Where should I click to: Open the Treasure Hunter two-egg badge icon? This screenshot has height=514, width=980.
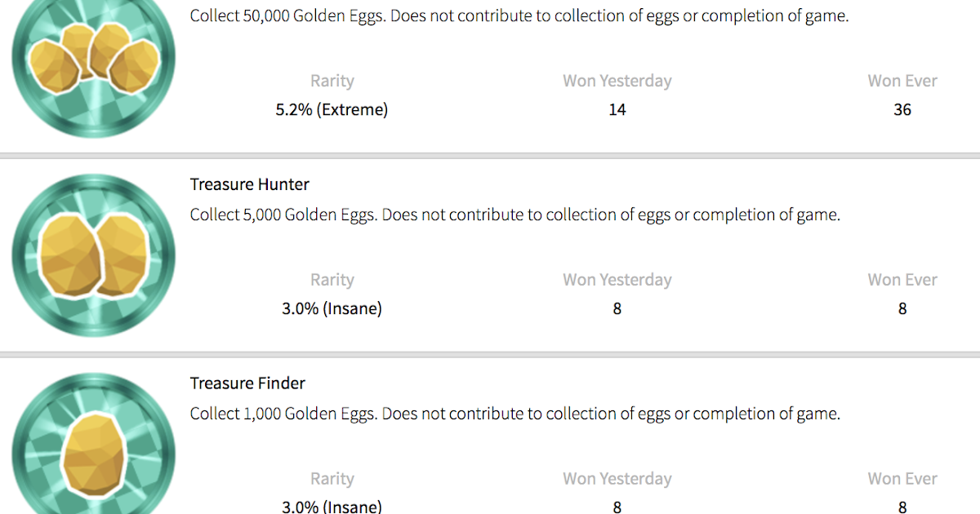[93, 255]
